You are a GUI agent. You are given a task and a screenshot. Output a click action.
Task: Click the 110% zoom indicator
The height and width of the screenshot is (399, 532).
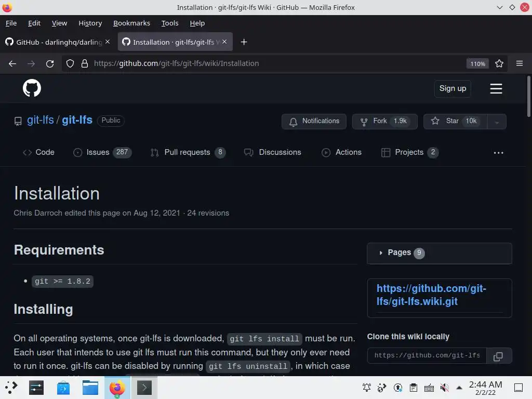click(x=477, y=63)
